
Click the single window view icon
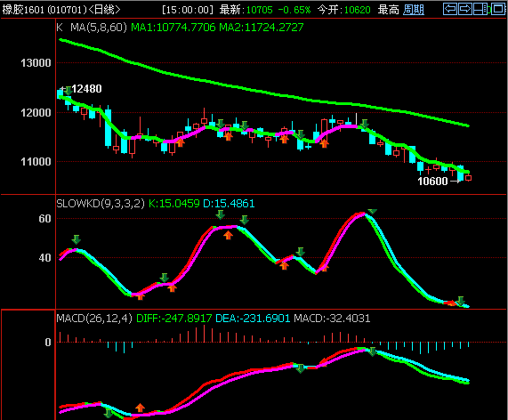click(498, 9)
